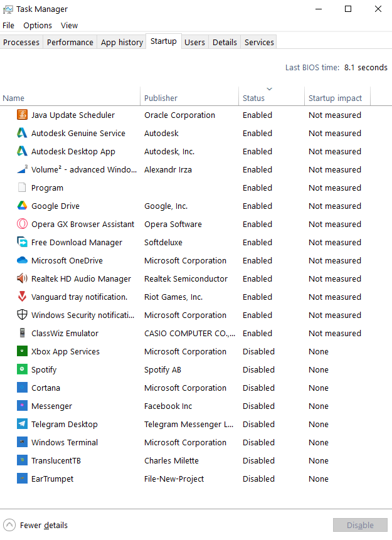Click the Java Update Scheduler icon

[22, 115]
